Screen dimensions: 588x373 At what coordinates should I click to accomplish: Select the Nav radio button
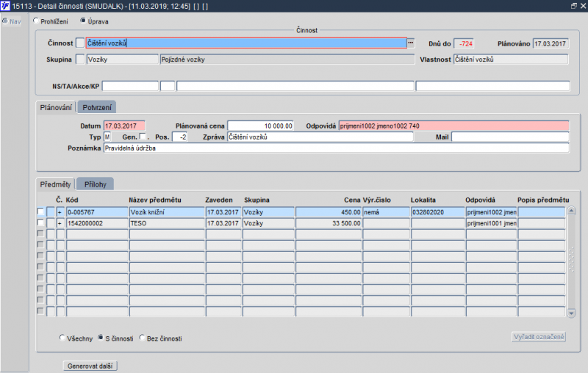pyautogui.click(x=5, y=21)
